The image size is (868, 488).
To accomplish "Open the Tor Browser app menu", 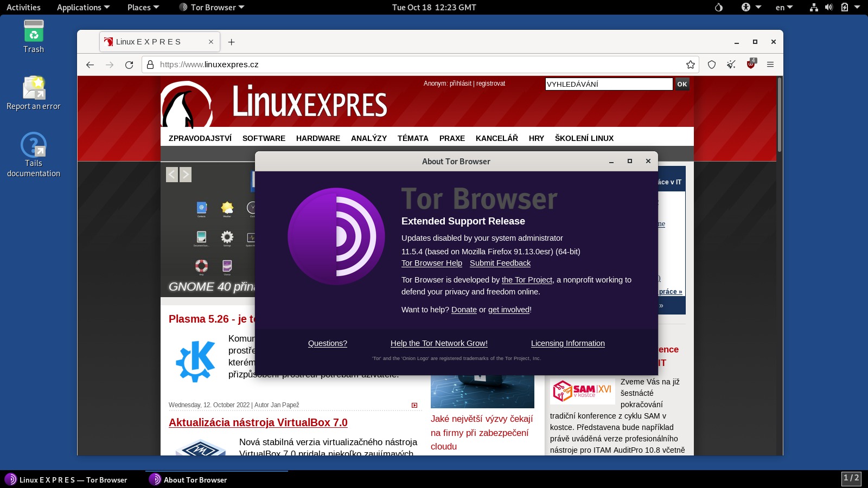I will coord(212,7).
